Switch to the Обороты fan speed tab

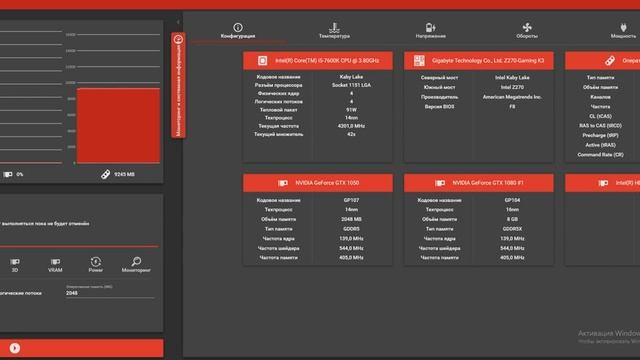(527, 31)
